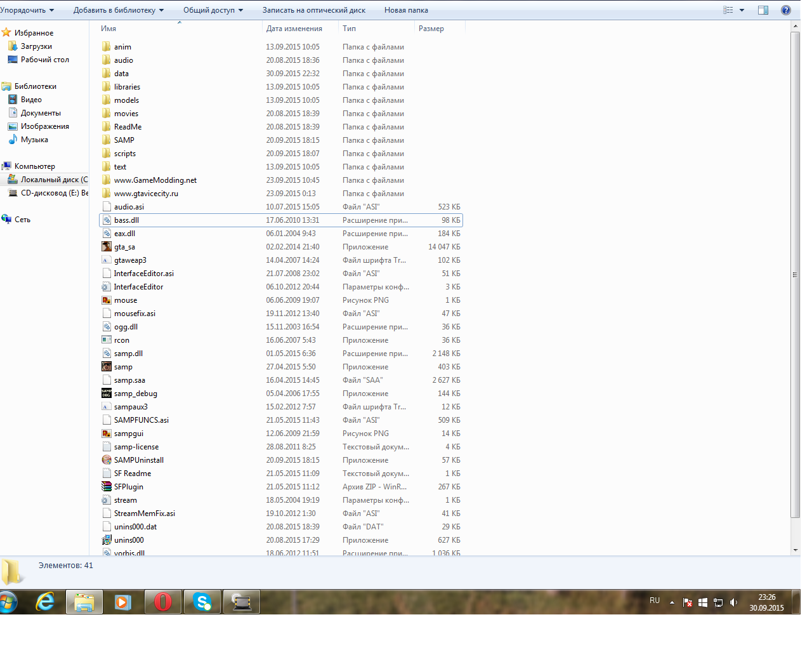812x650 pixels.
Task: Click the SAMP folder icon
Action: tap(107, 140)
